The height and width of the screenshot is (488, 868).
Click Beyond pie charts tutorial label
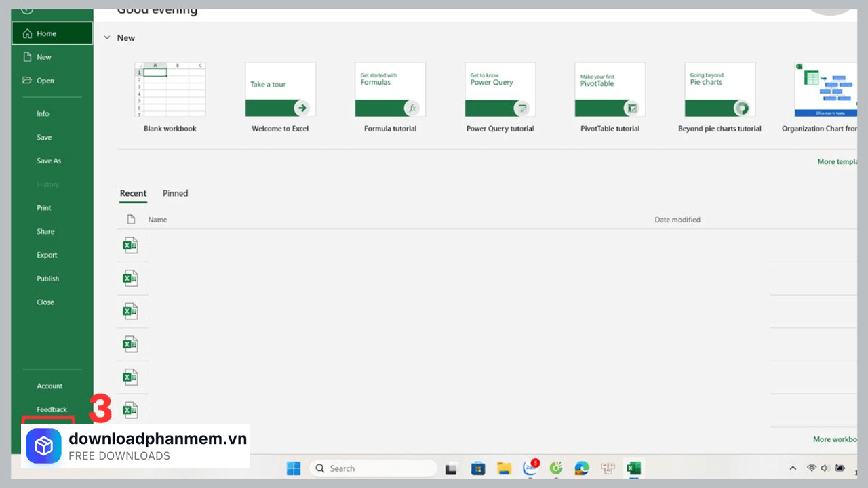719,129
